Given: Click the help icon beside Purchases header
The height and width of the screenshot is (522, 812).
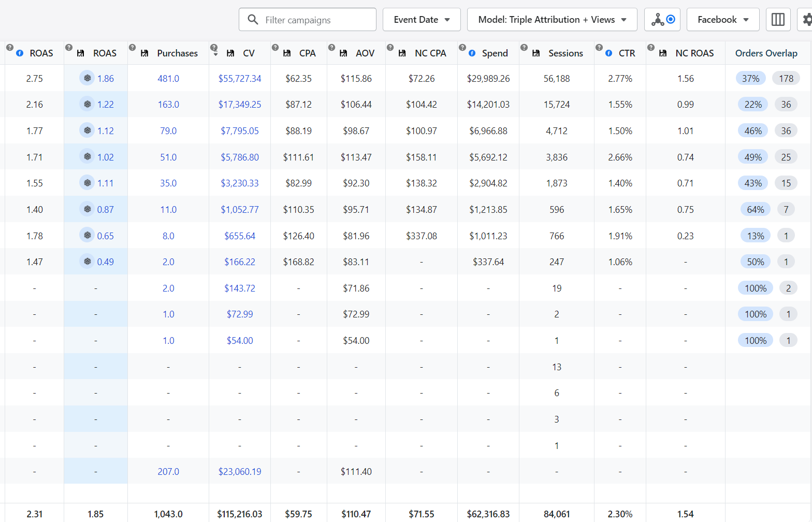Looking at the screenshot, I should [132, 47].
